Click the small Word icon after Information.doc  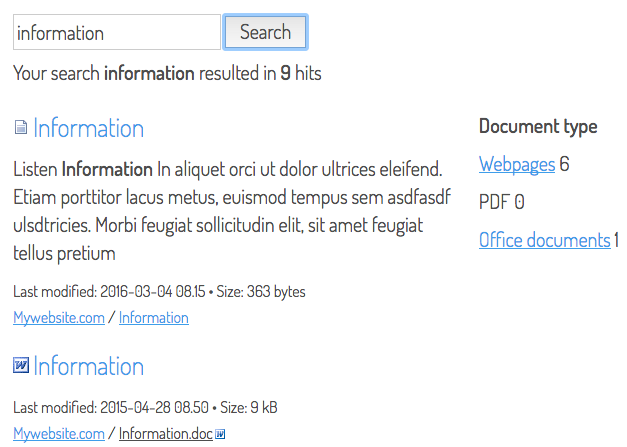tap(220, 434)
